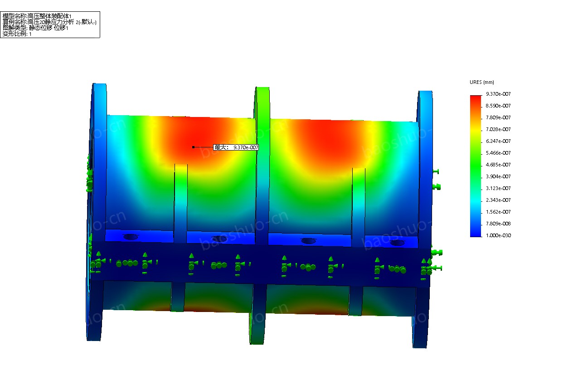
Task: Click legend value 6.247e-007
Action: (498, 141)
